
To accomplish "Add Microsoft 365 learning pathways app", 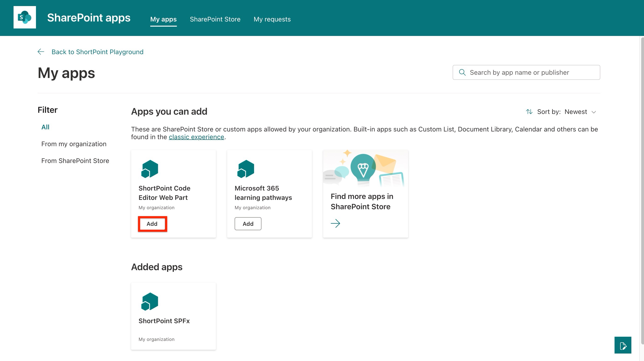I will click(248, 224).
